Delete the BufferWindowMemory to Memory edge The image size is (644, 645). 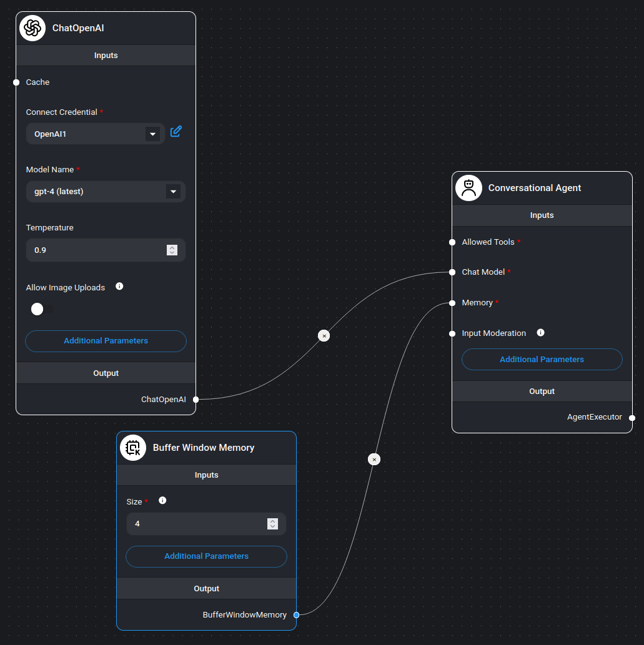click(374, 459)
